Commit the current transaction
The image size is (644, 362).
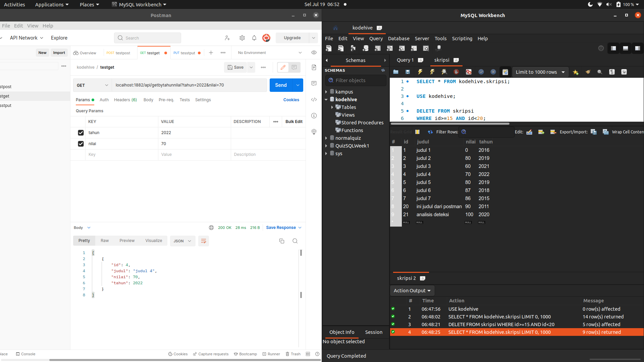click(481, 72)
